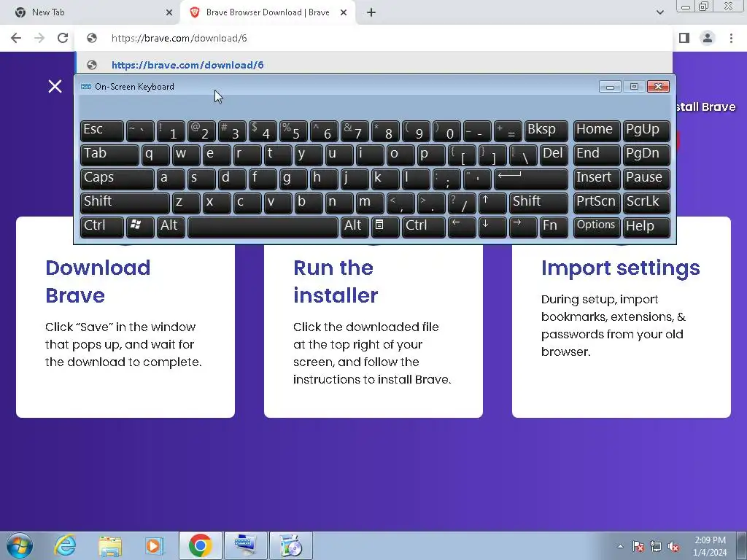Toggle the right Shift key on keyboard
The image size is (747, 560).
tap(538, 203)
